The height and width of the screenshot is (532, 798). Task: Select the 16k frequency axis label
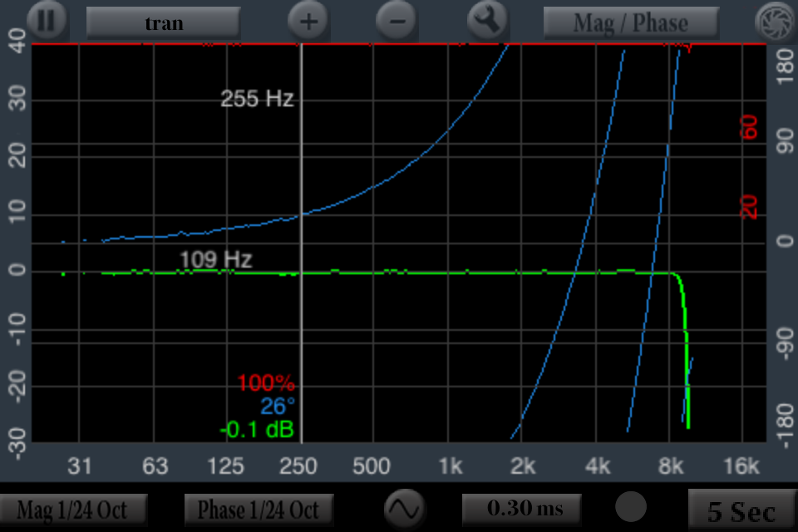click(x=741, y=465)
